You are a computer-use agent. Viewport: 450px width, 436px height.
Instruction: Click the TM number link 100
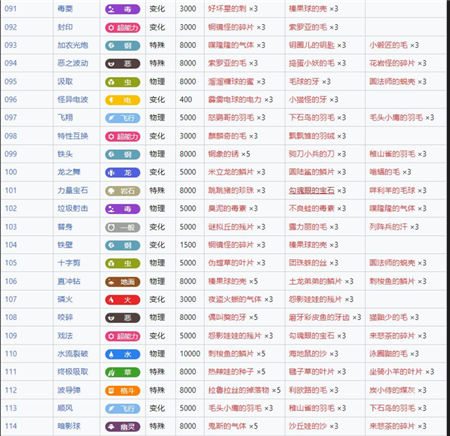pos(11,172)
